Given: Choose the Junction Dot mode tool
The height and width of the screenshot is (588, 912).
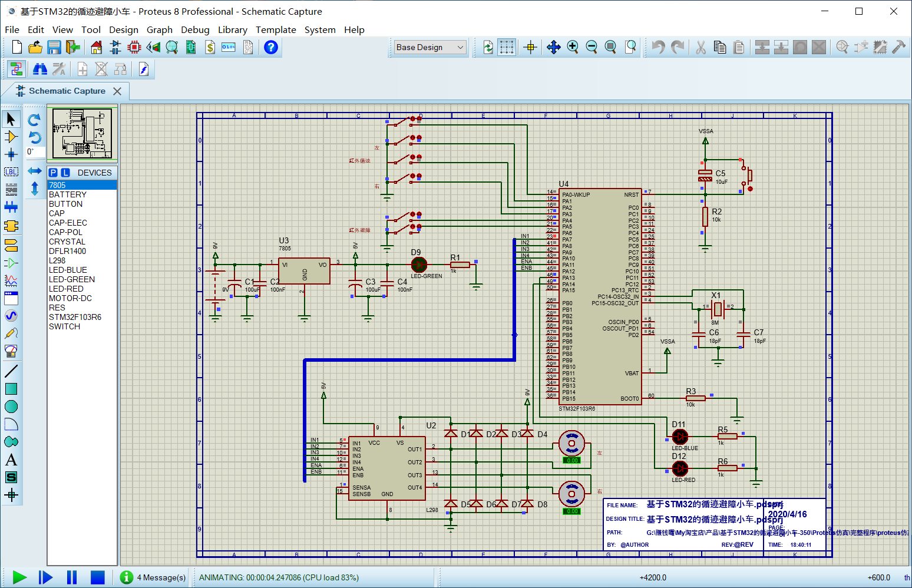Looking at the screenshot, I should [11, 154].
